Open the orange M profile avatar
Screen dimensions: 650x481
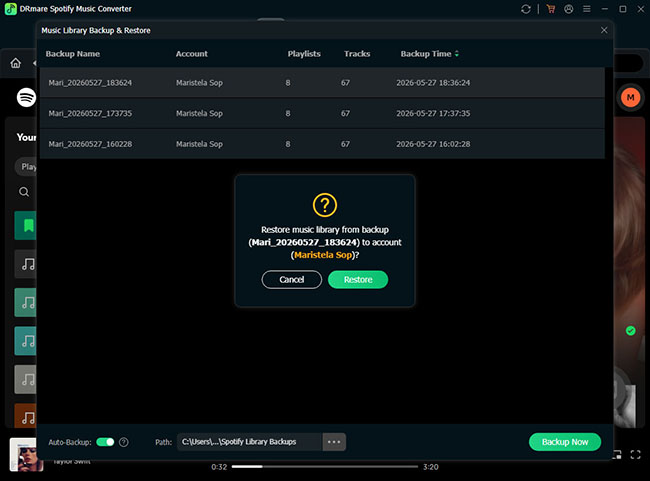click(631, 97)
